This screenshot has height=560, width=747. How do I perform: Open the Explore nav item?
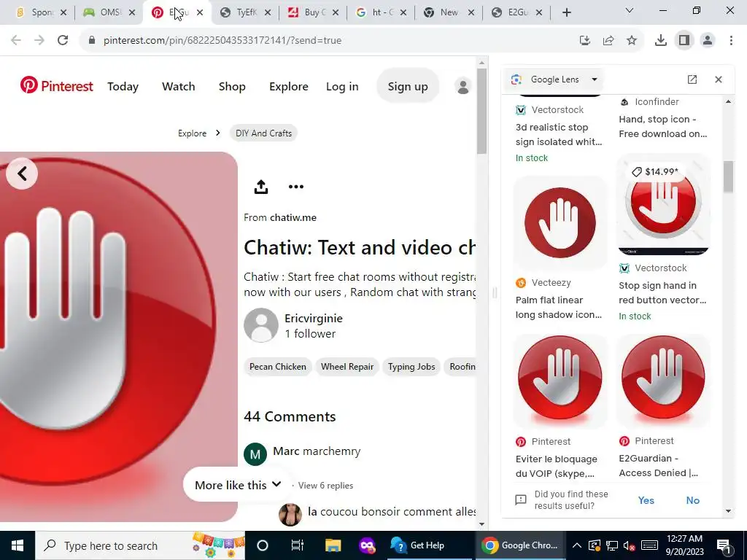coord(289,86)
